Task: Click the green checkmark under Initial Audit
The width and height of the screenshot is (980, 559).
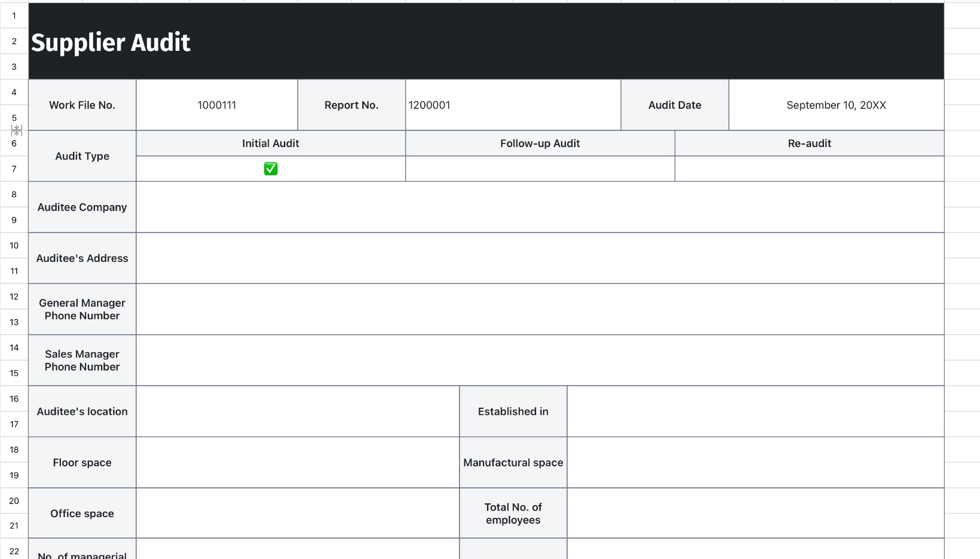Action: pos(271,169)
